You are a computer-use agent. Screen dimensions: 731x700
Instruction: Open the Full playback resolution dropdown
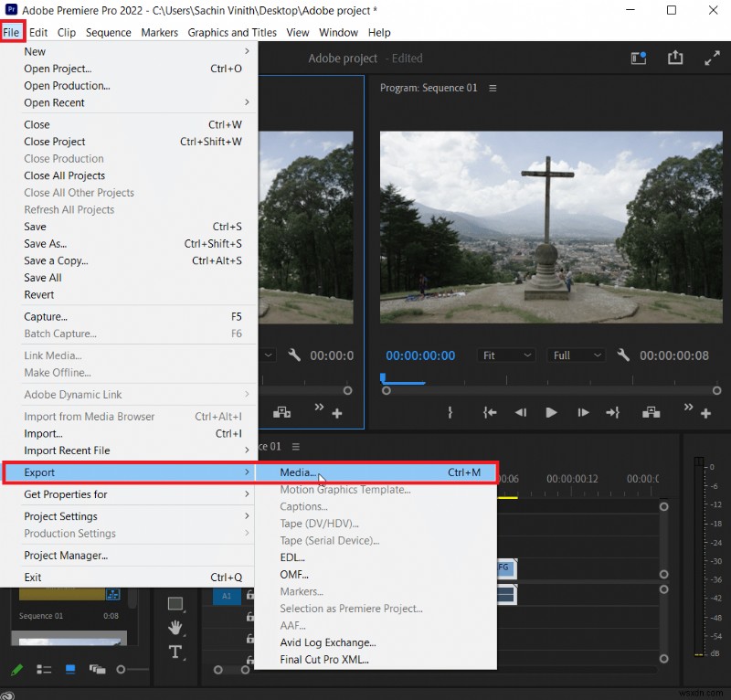click(x=577, y=355)
